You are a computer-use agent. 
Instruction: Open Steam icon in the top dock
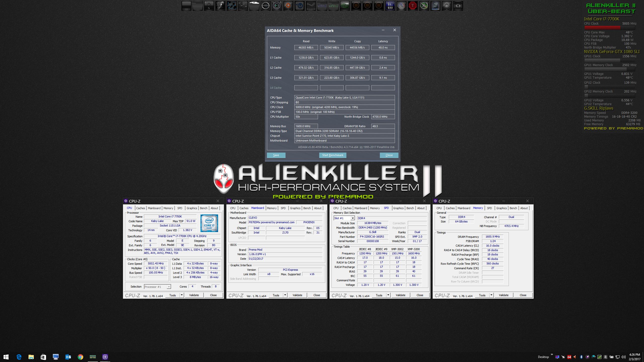coord(311,6)
